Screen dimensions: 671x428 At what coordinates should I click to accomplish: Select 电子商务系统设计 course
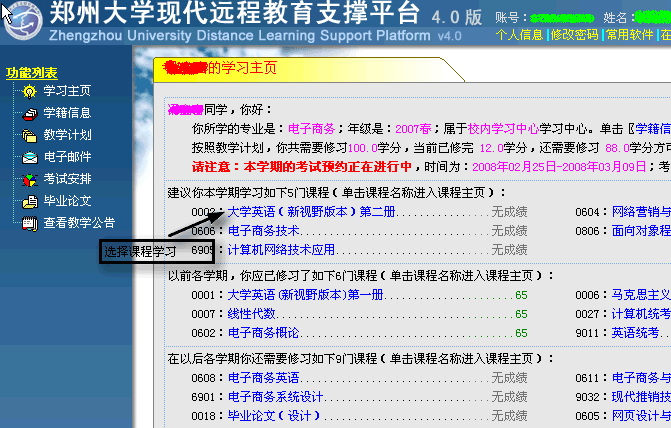276,397
